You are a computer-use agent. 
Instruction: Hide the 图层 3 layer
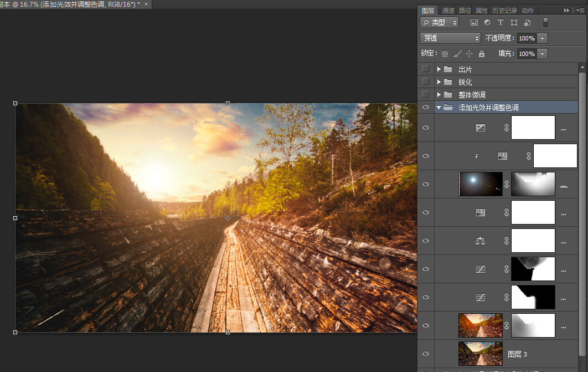pos(426,354)
